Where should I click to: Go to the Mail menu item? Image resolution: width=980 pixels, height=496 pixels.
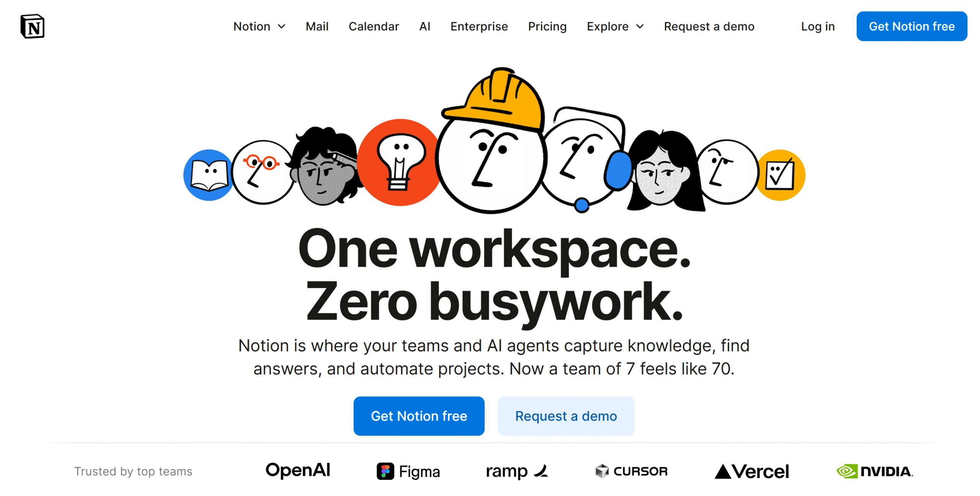point(317,26)
